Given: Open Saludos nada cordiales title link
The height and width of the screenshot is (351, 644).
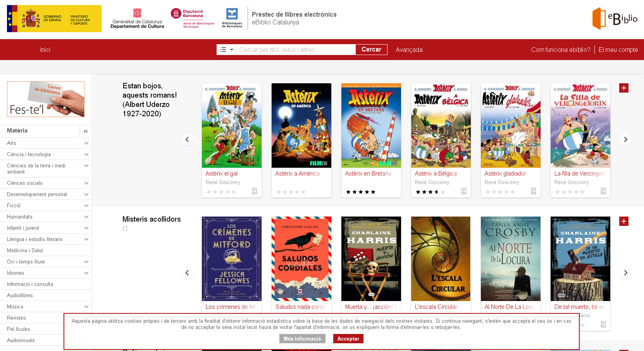Looking at the screenshot, I should click(x=301, y=307).
